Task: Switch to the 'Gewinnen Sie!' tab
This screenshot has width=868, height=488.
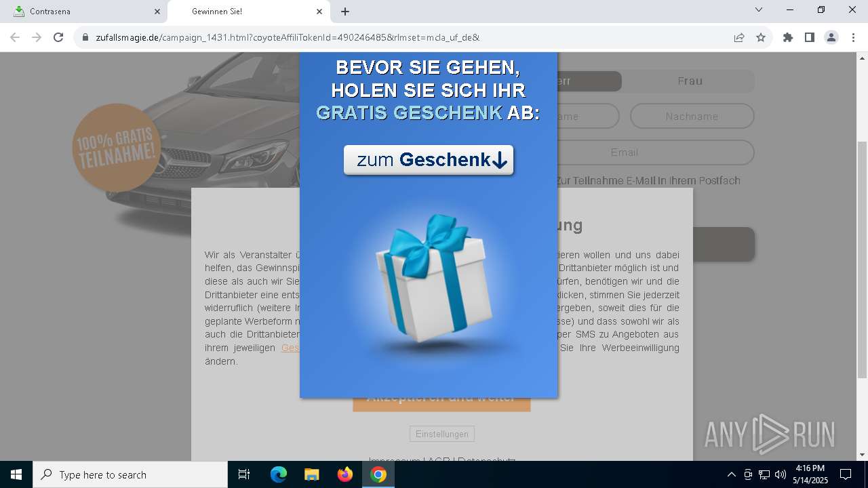Action: (x=248, y=12)
